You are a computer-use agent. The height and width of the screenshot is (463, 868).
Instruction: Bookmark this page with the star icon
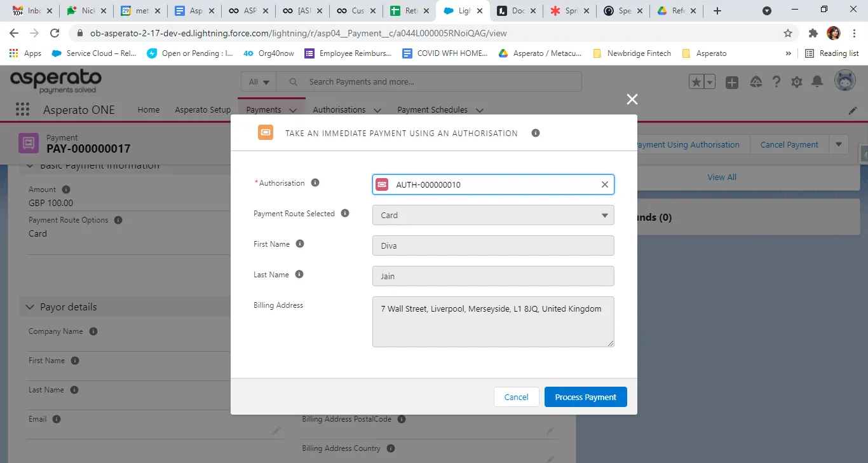click(x=788, y=33)
